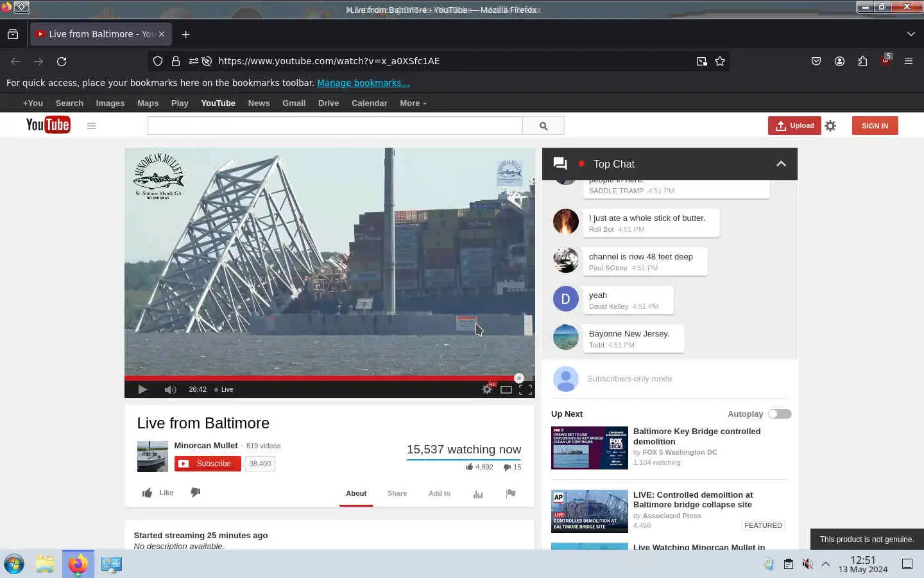This screenshot has height=578, width=924.
Task: Subscribe to Minorcan Mullet channel
Action: [207, 464]
